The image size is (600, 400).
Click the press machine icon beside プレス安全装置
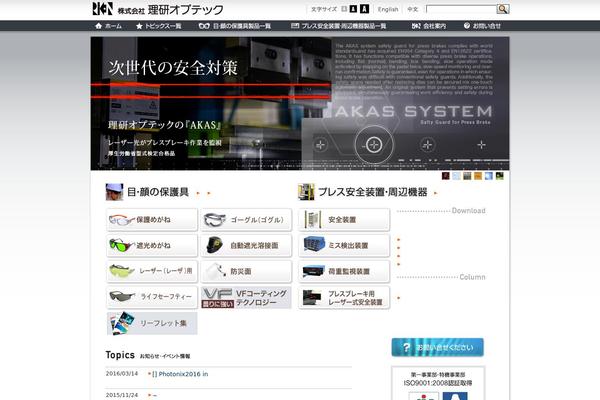pyautogui.click(x=306, y=192)
